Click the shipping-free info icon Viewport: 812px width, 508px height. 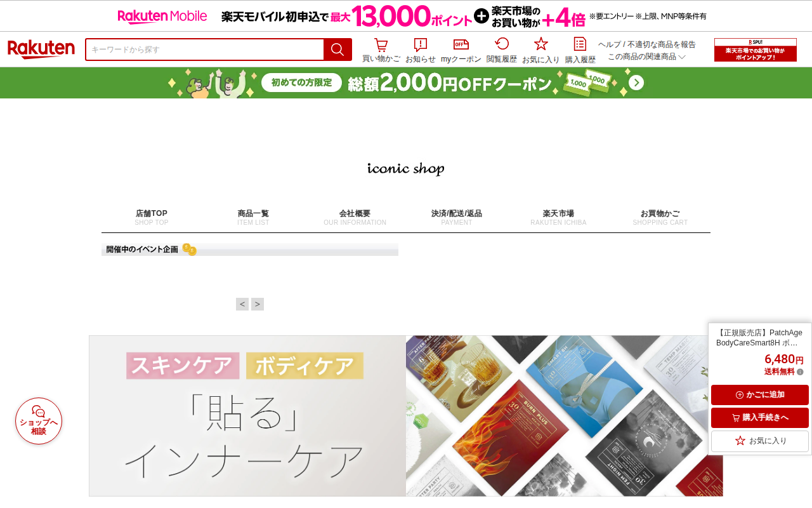pos(800,372)
